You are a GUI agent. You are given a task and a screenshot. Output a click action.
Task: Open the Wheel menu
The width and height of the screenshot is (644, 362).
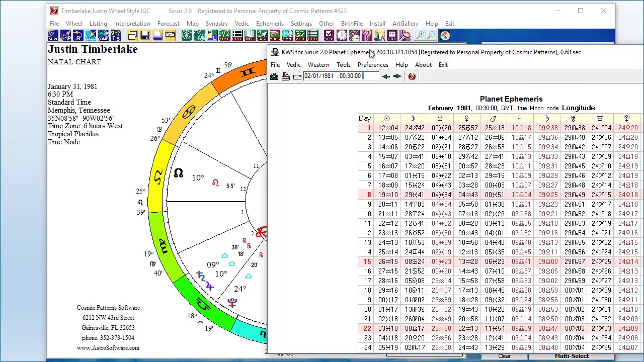[x=74, y=24]
